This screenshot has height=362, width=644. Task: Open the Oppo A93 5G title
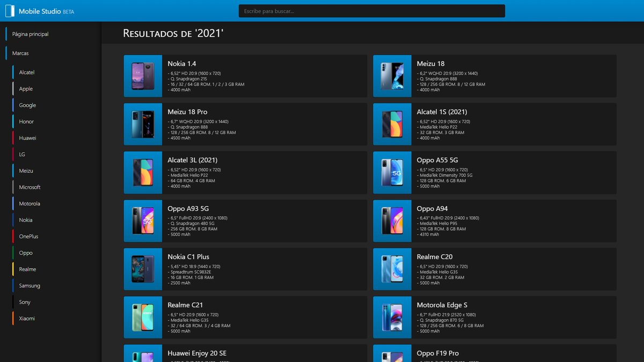tap(188, 209)
